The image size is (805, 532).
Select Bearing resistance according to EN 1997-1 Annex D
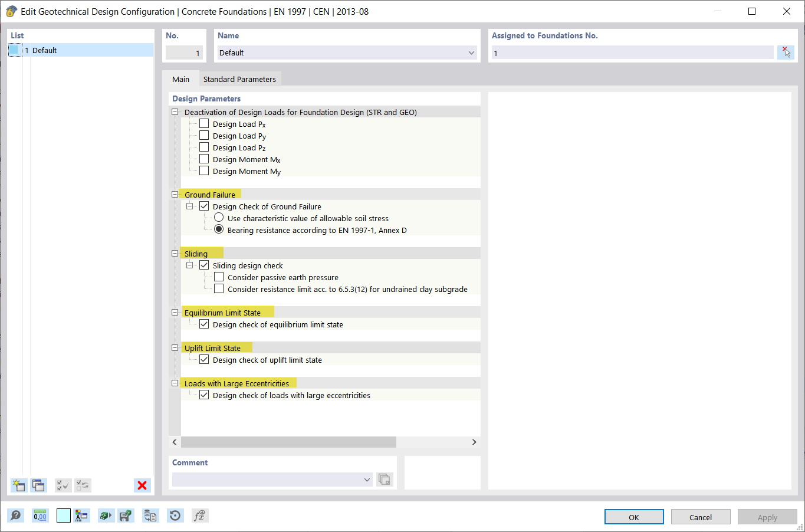219,229
